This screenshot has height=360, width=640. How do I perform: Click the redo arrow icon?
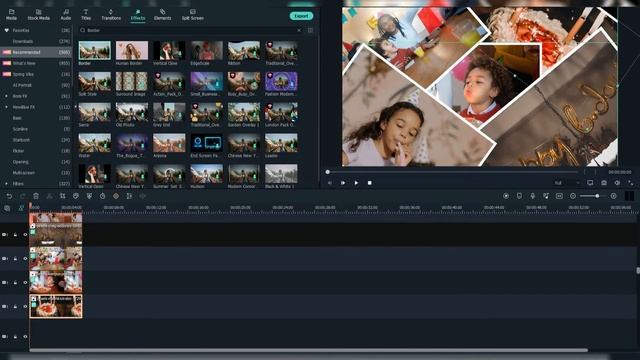pyautogui.click(x=22, y=196)
